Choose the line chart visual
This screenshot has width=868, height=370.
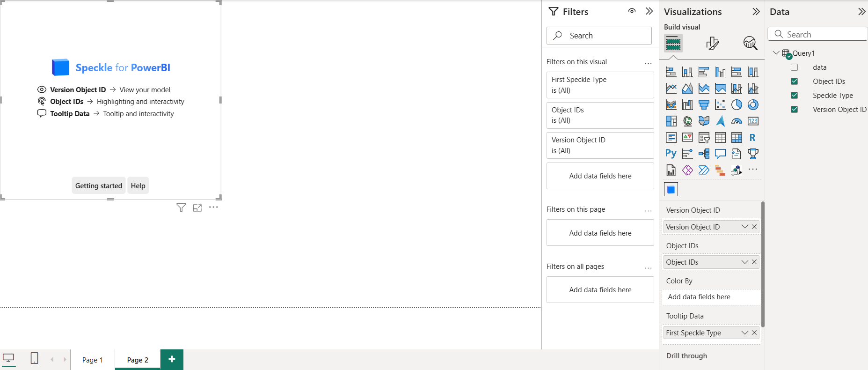click(x=671, y=89)
